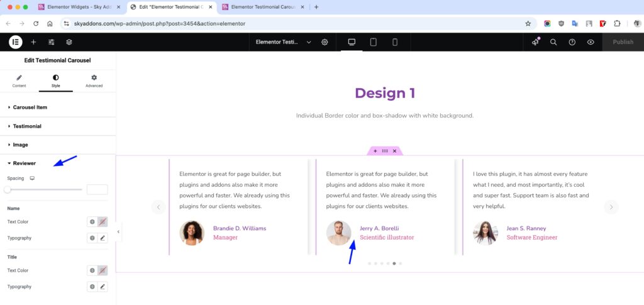Open the structure layers icon
644x305 pixels.
click(69, 42)
